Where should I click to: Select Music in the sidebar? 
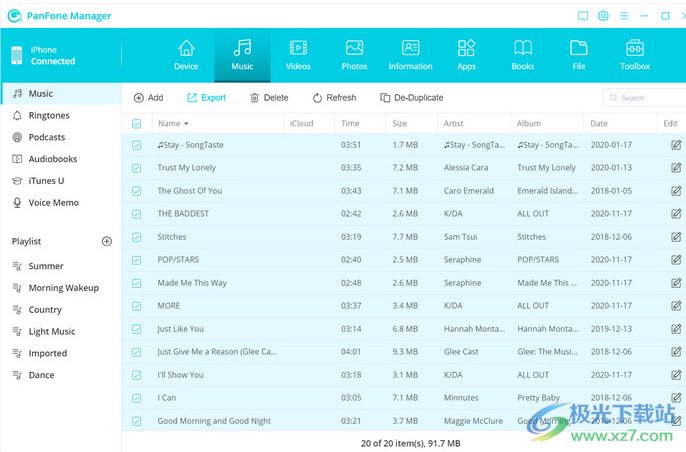[61, 94]
